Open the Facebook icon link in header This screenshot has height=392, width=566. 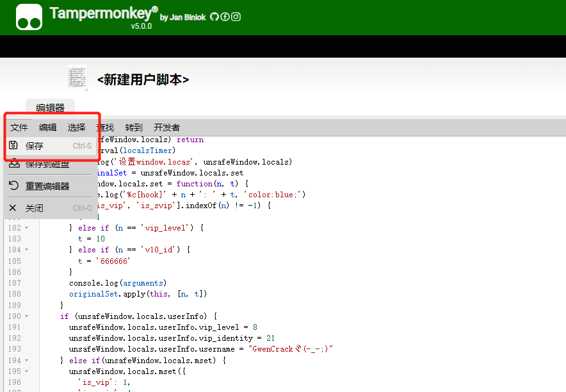click(x=225, y=17)
